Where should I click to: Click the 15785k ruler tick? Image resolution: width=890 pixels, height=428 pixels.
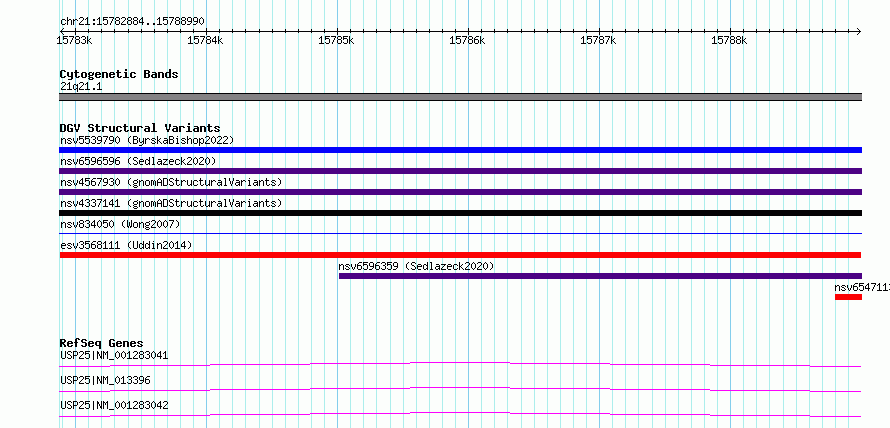click(x=337, y=40)
